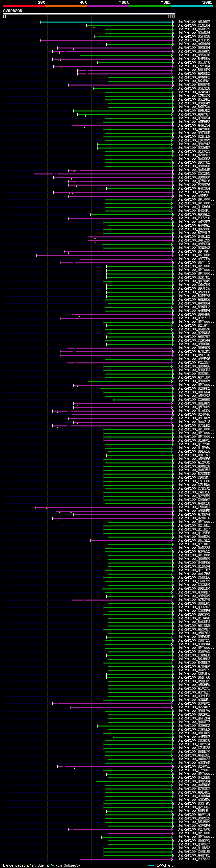Select UniRef100_P29976 label
Screen dimensions: 216x868
coord(194,185)
